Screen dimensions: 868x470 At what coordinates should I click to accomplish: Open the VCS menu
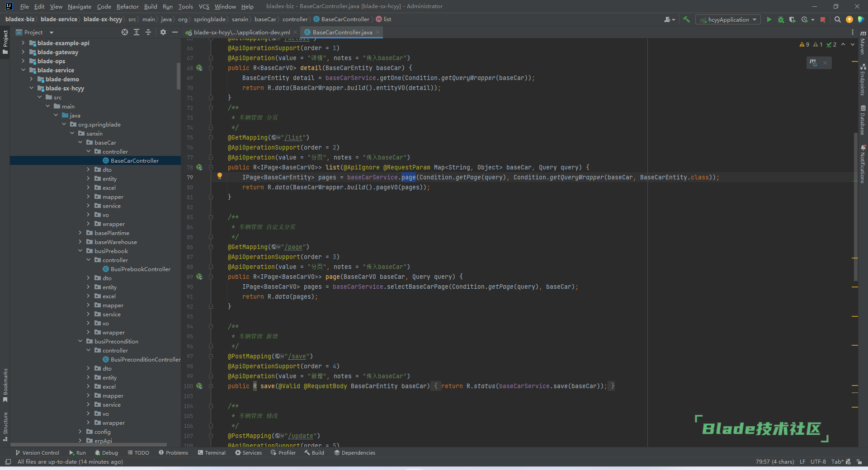204,6
